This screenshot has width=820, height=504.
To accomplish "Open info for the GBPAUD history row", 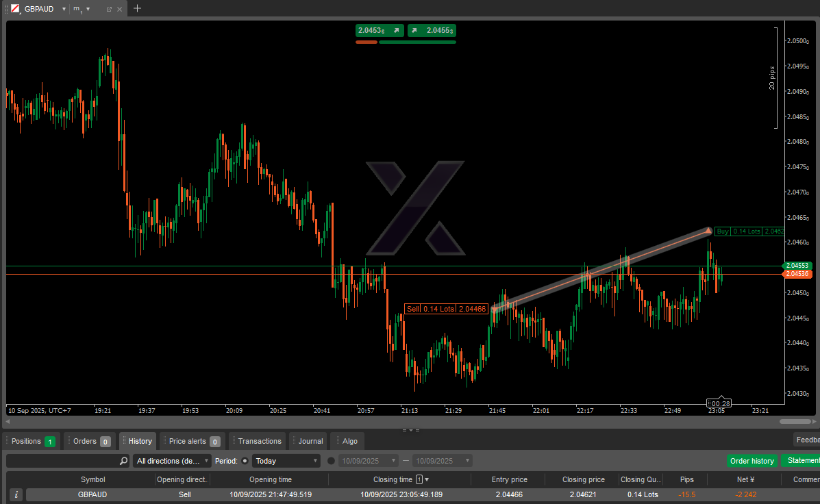I will (x=16, y=494).
